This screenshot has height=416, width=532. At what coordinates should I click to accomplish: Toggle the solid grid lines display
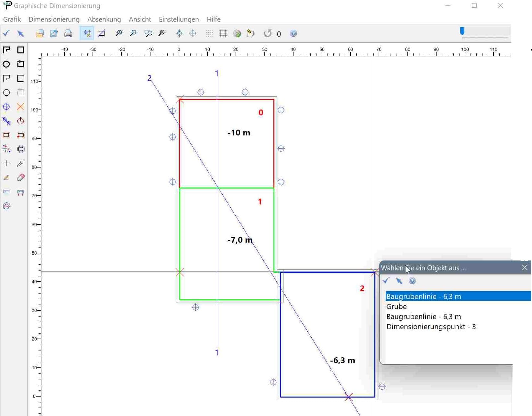point(223,33)
